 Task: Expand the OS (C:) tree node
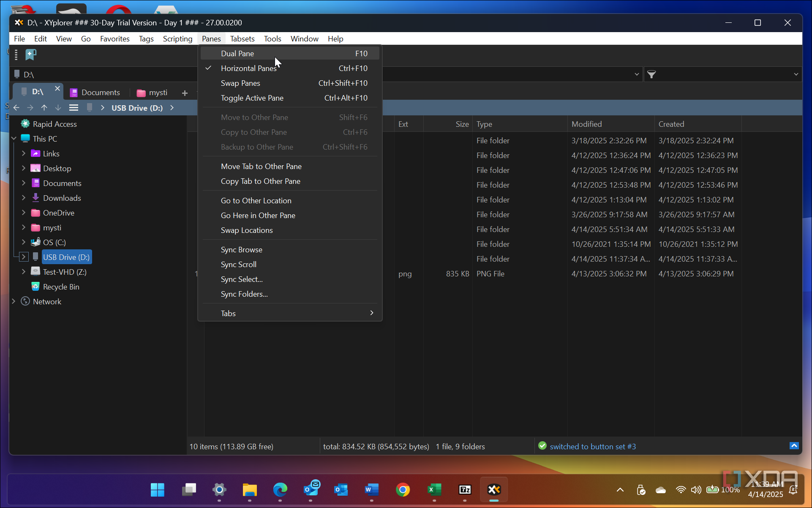coord(24,242)
